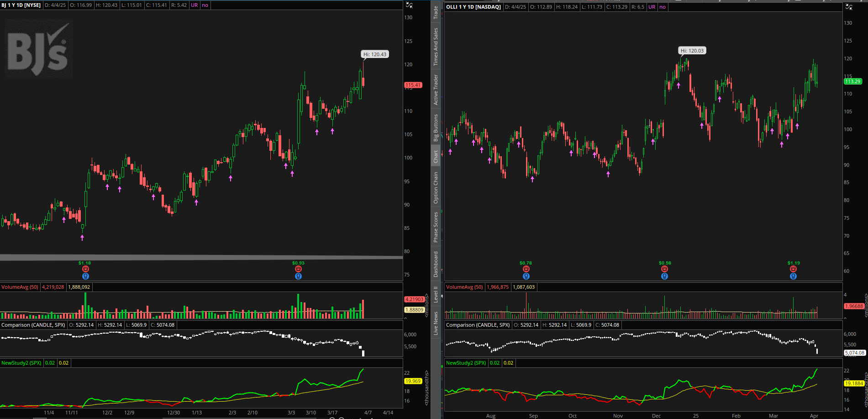This screenshot has height=419, width=868.
Task: Click 'R: 6.5' in OLLI header
Action: [x=638, y=7]
